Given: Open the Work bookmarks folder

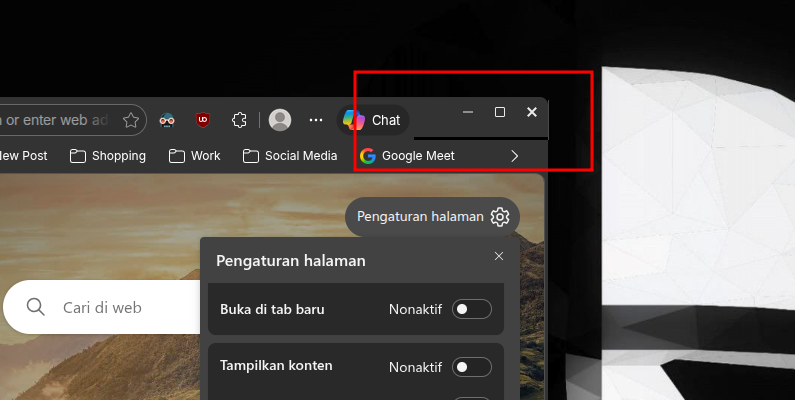Looking at the screenshot, I should (x=194, y=156).
